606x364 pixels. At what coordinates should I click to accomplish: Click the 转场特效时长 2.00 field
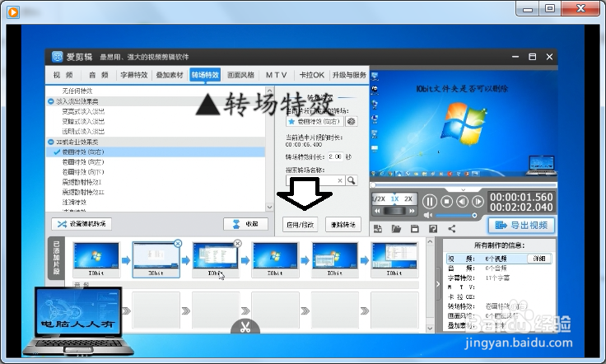point(335,157)
